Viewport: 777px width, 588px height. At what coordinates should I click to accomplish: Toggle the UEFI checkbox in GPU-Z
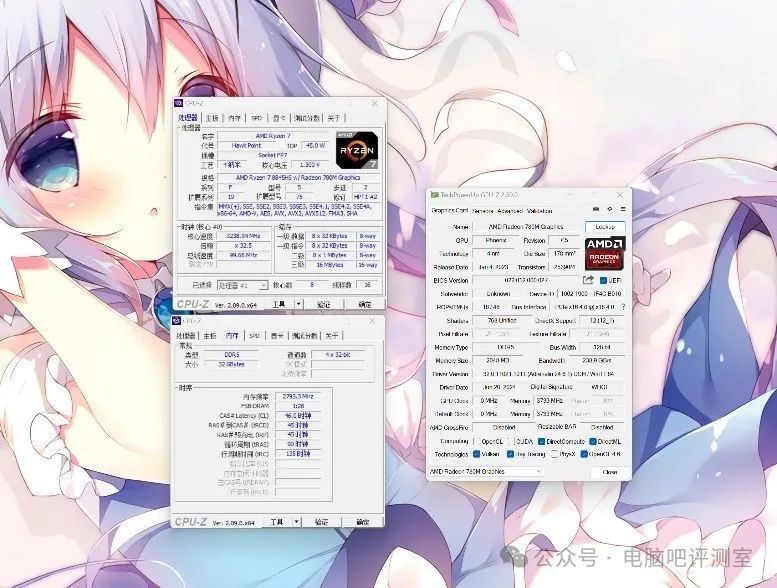[x=603, y=280]
